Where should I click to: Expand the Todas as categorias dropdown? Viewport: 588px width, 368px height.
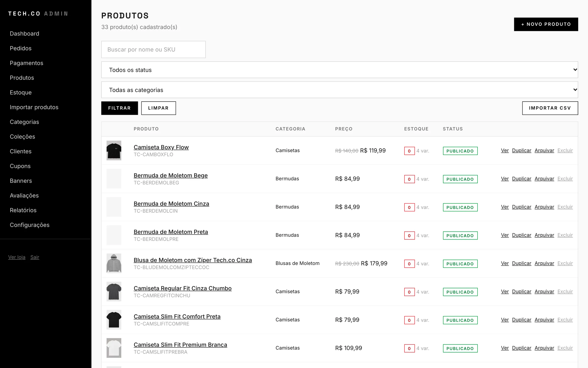click(x=340, y=90)
